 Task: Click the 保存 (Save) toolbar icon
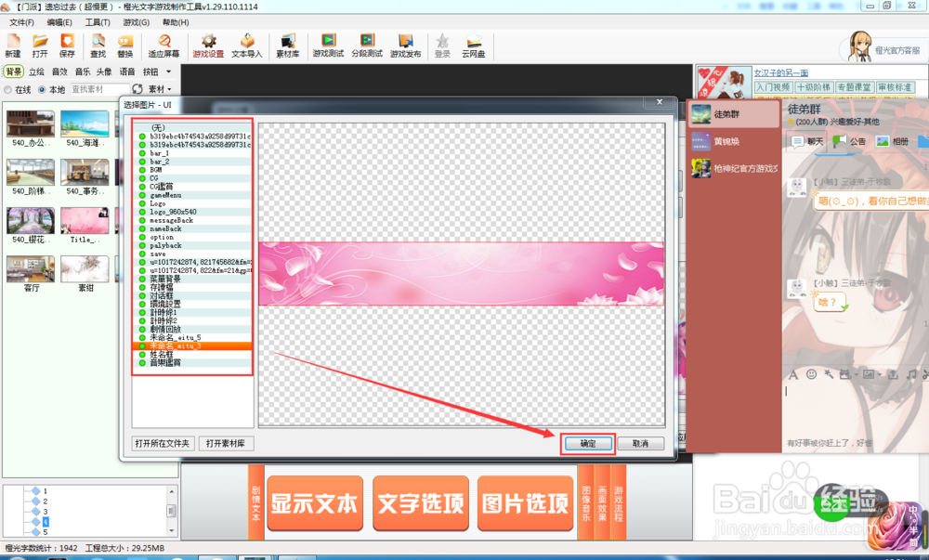click(65, 46)
